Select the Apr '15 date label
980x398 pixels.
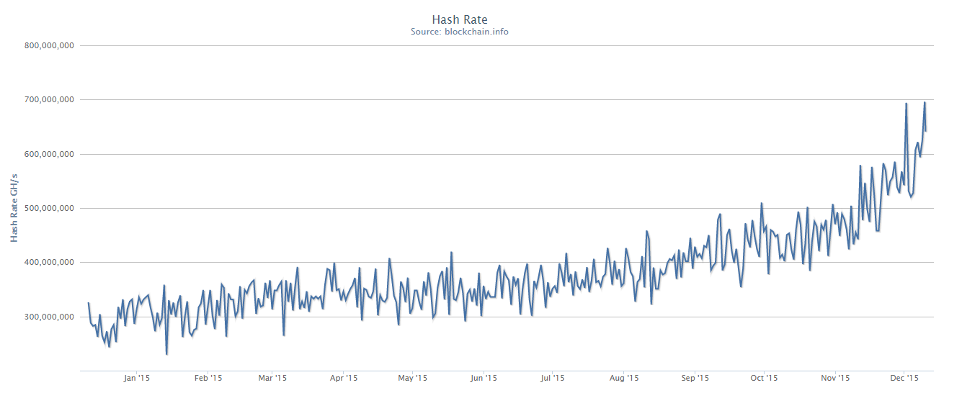343,378
